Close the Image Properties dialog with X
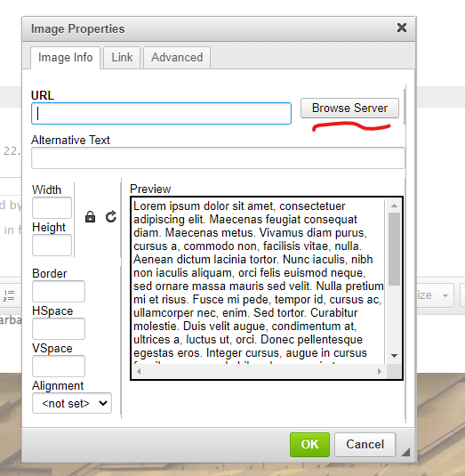The width and height of the screenshot is (465, 476). click(402, 28)
